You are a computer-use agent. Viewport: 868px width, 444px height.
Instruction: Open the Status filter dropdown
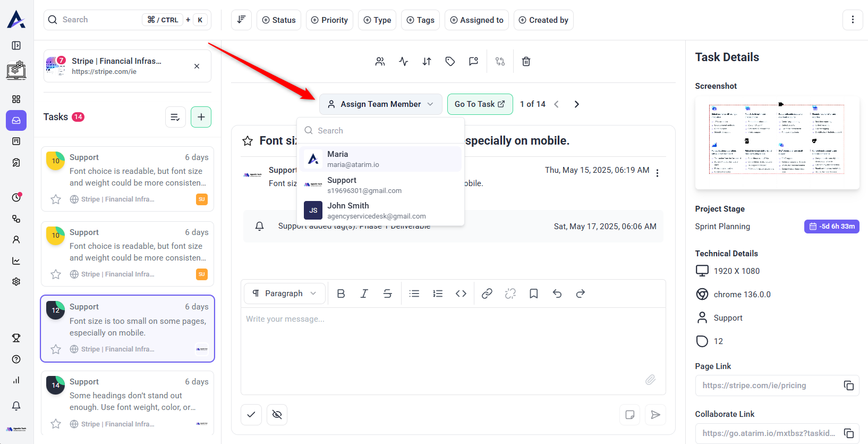[x=279, y=20]
